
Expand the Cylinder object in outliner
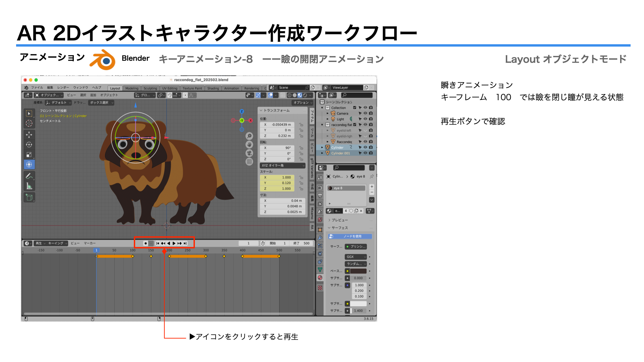pyautogui.click(x=322, y=147)
